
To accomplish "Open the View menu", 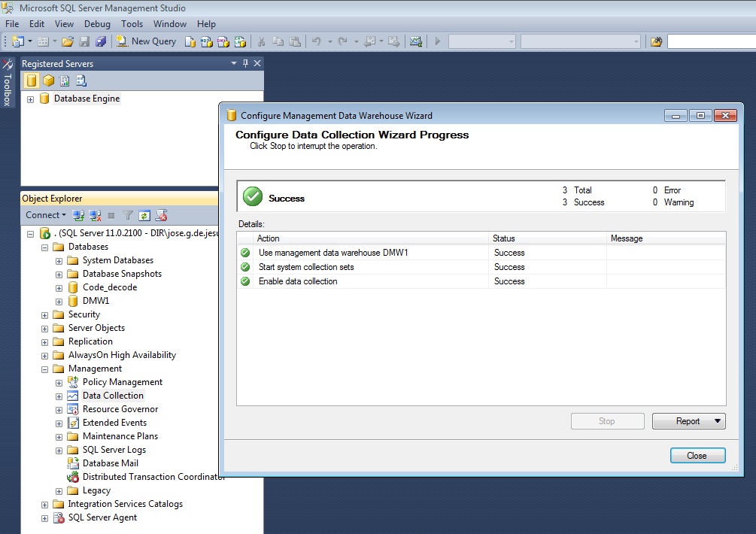I will [64, 23].
